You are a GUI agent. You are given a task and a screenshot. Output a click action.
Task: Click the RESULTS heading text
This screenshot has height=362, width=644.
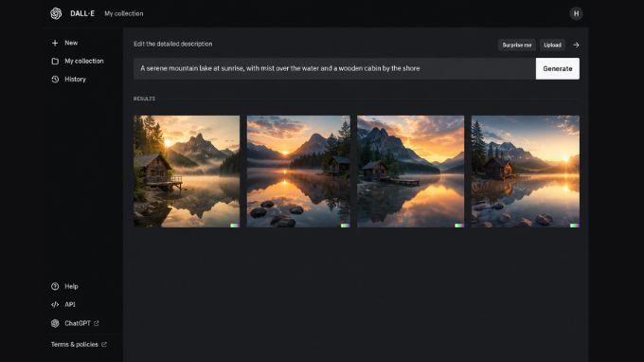pos(144,99)
